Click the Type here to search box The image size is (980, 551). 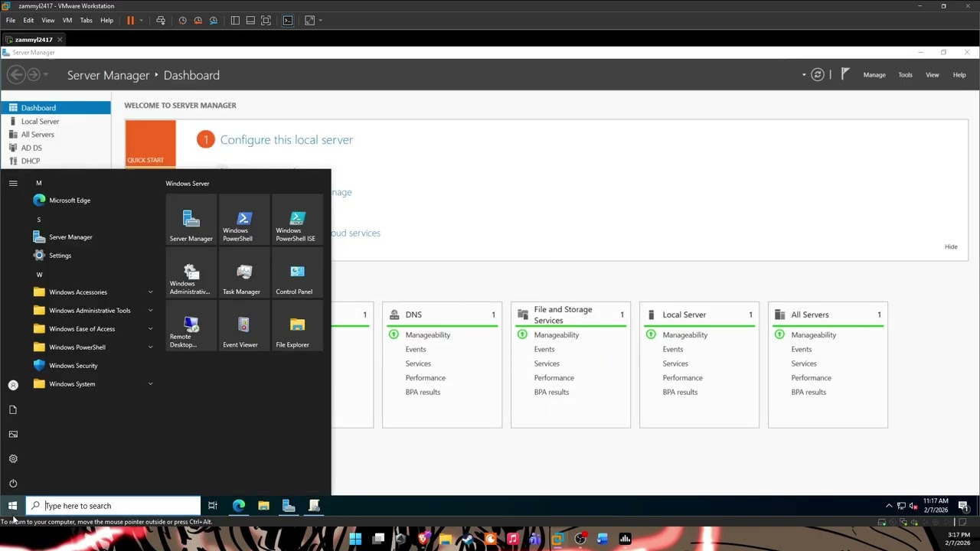(x=113, y=506)
